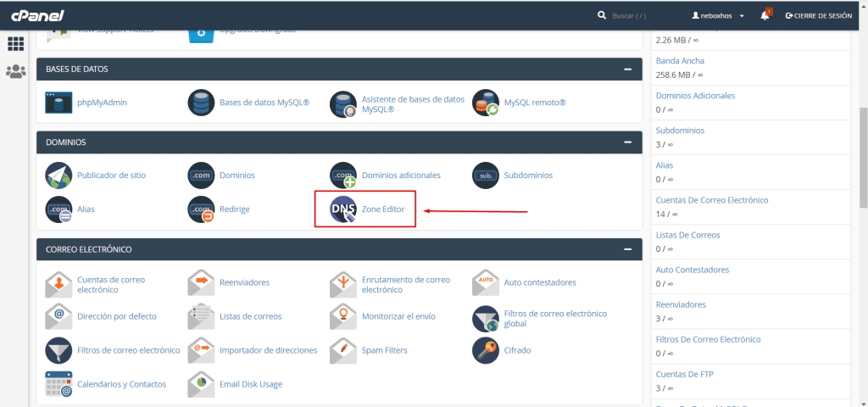Open Enrutamiento de correo electrónico icon
Image resolution: width=868 pixels, height=407 pixels.
(343, 285)
